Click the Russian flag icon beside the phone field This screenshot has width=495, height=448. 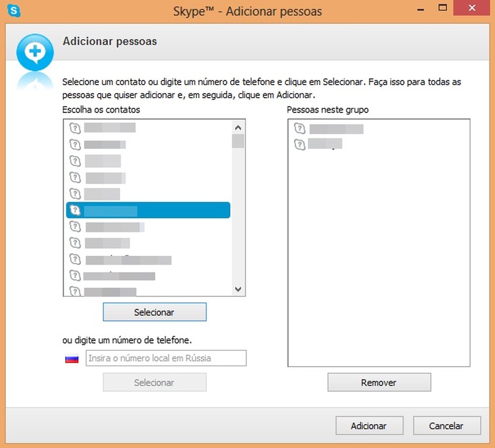[71, 358]
